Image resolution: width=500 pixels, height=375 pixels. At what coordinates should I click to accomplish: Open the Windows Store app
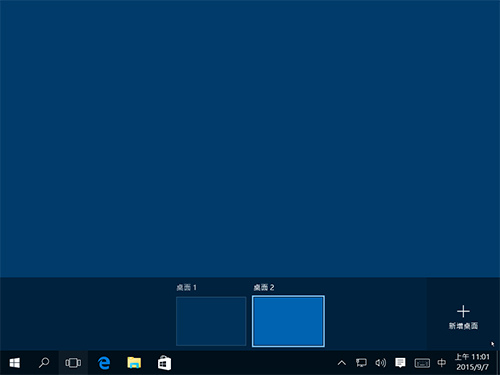pos(164,363)
